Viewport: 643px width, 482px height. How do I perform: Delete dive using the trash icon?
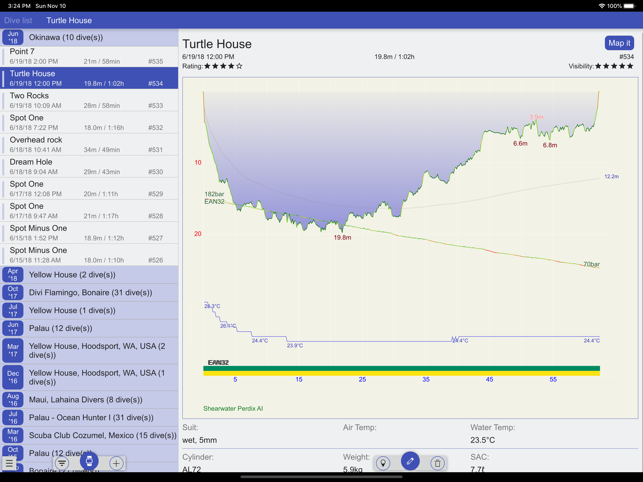coord(437,463)
